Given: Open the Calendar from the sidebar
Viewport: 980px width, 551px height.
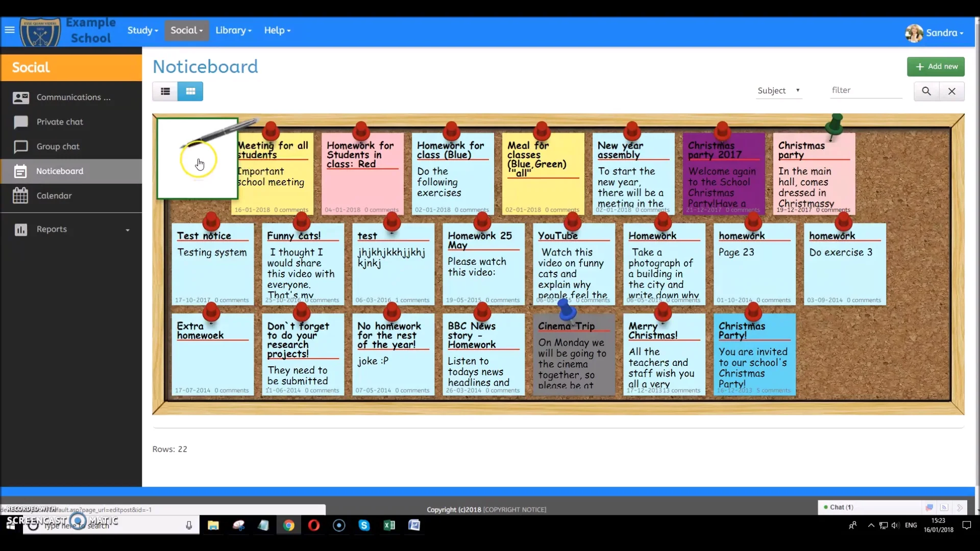Looking at the screenshot, I should coord(20,195).
